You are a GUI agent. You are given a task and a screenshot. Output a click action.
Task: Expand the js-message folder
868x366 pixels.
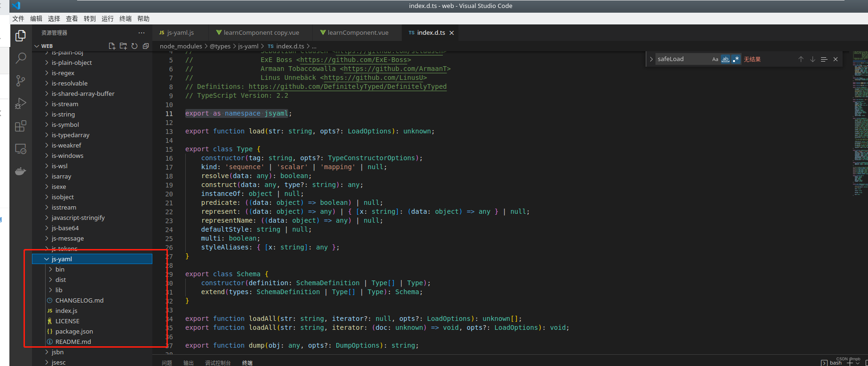[47, 238]
